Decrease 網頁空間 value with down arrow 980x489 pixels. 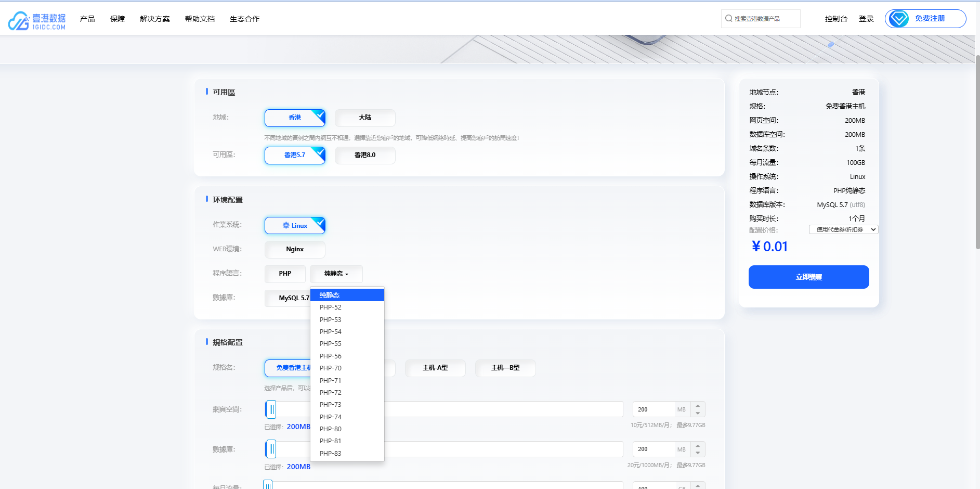(698, 413)
